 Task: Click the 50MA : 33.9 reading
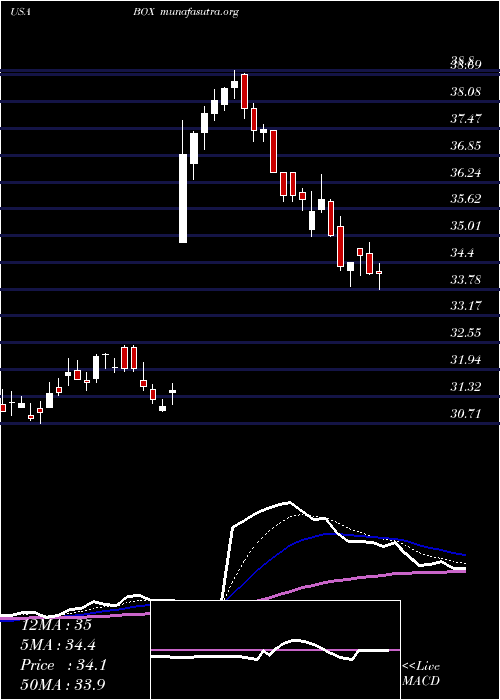point(63,685)
